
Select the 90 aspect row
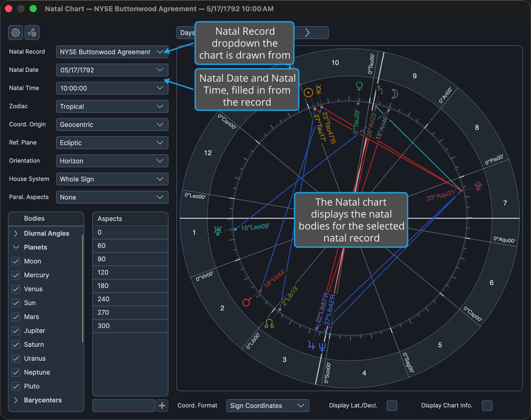[130, 259]
